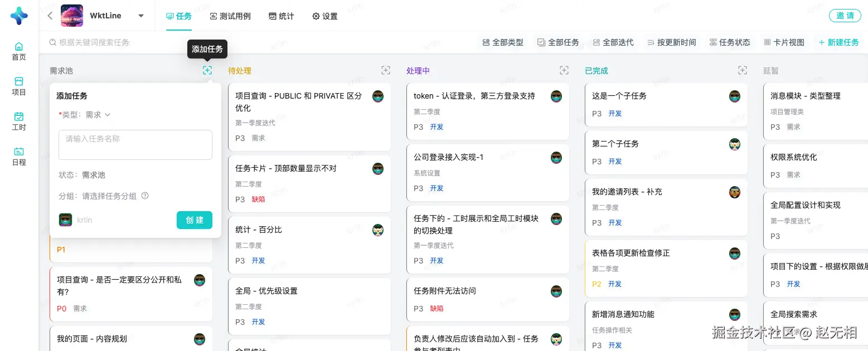Switch to the 任务 tab

(179, 16)
